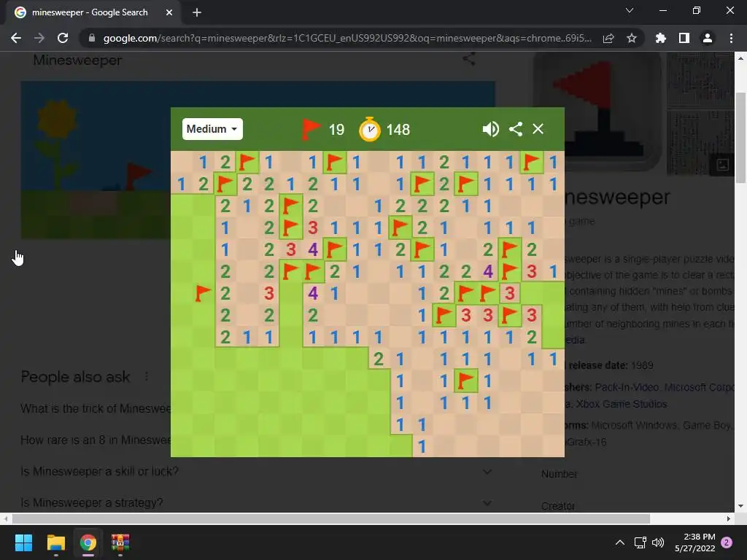The height and width of the screenshot is (560, 747).
Task: Open People also ask options menu
Action: [146, 377]
